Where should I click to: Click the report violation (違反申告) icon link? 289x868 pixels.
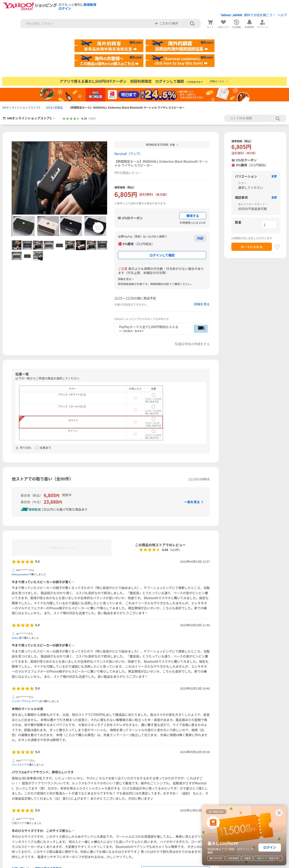[x=192, y=344]
